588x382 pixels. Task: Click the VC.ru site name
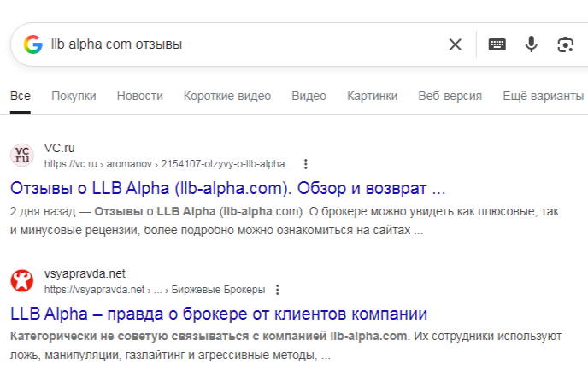[59, 148]
